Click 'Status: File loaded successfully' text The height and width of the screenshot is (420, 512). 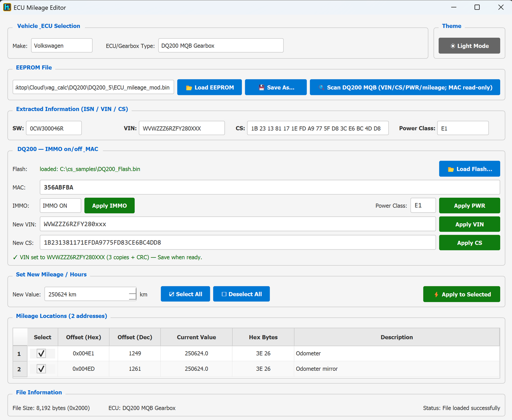461,408
